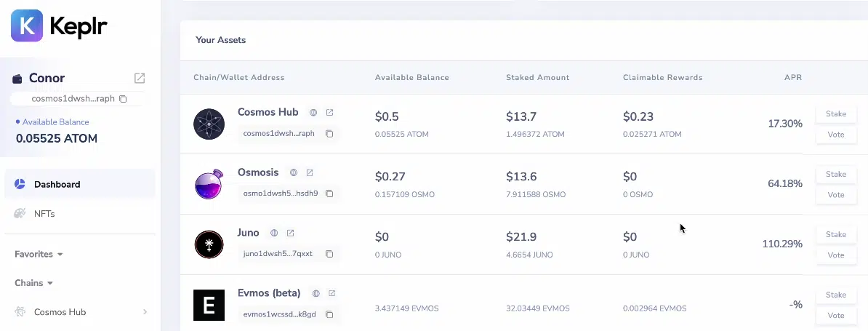Open Cosmos Hub external link icon
Viewport: 868px width, 331px height.
(x=329, y=112)
